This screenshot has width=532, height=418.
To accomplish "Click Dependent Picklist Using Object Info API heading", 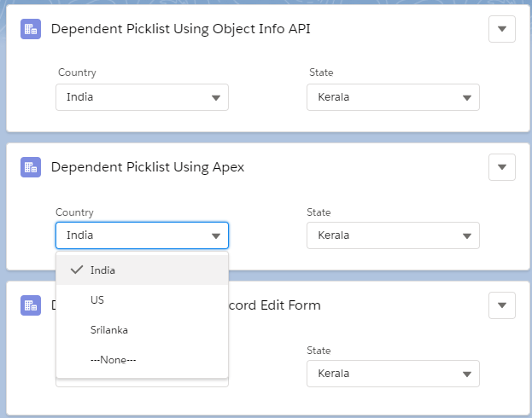I will 180,29.
